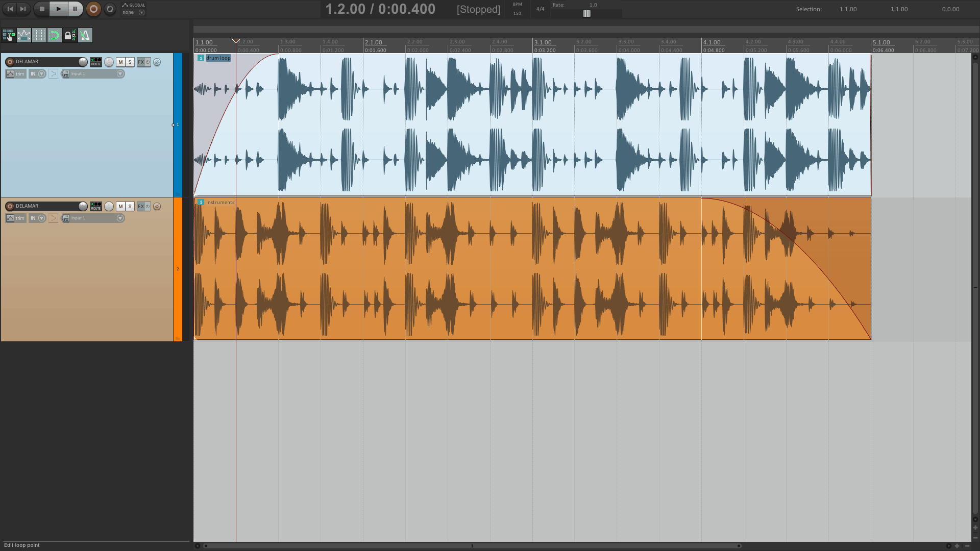The width and height of the screenshot is (980, 551).
Task: Expand global automation 'none' dropdown
Action: pyautogui.click(x=141, y=12)
